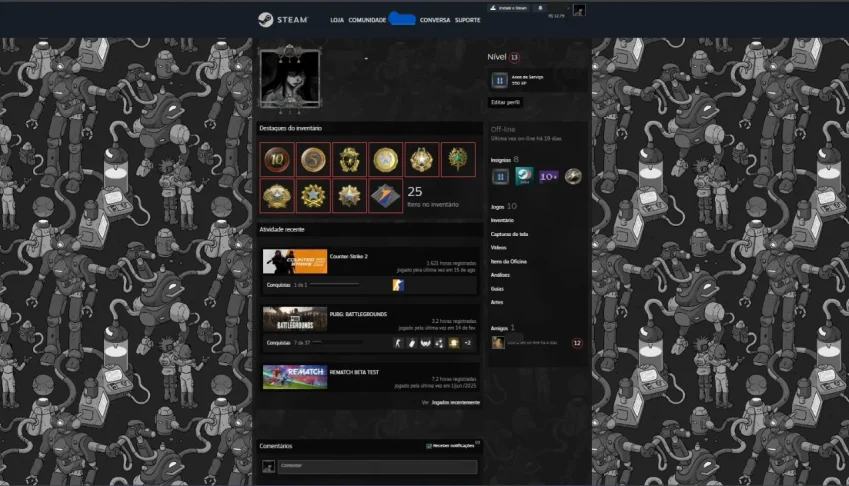Open the Destaques do inventário header

coord(290,128)
